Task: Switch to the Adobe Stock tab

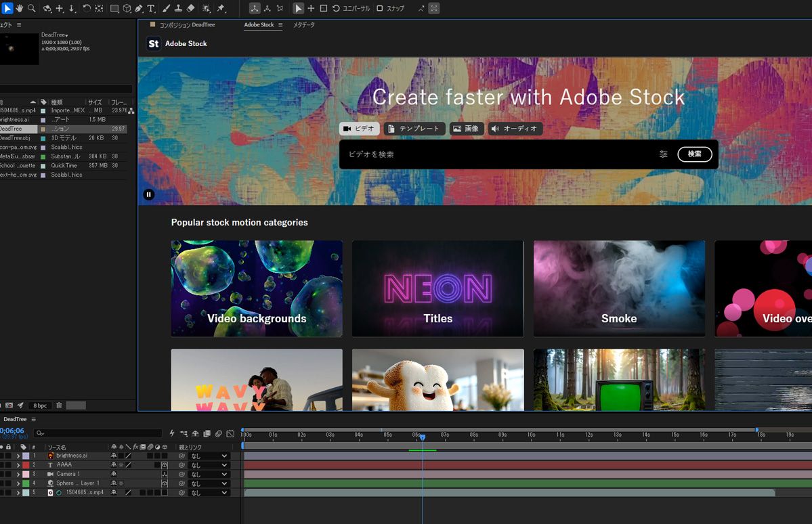Action: [259, 25]
